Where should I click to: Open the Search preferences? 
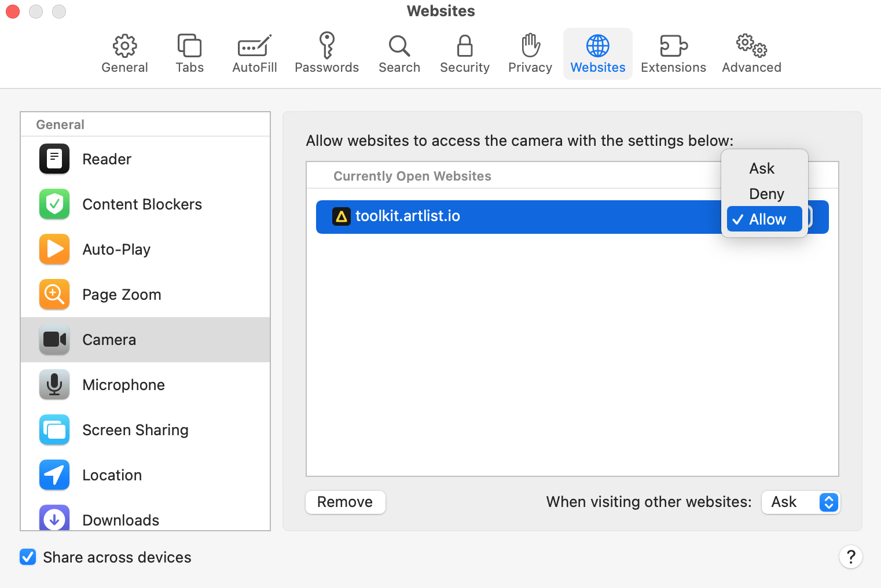399,53
